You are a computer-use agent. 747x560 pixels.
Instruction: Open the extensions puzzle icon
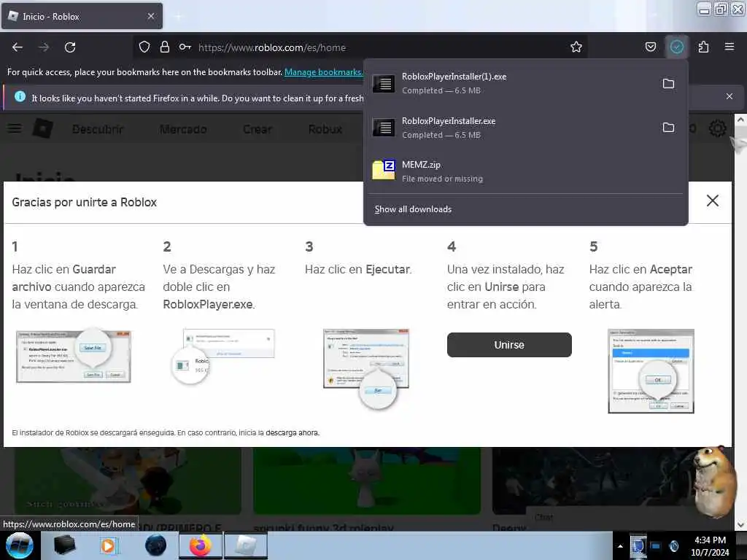click(703, 47)
